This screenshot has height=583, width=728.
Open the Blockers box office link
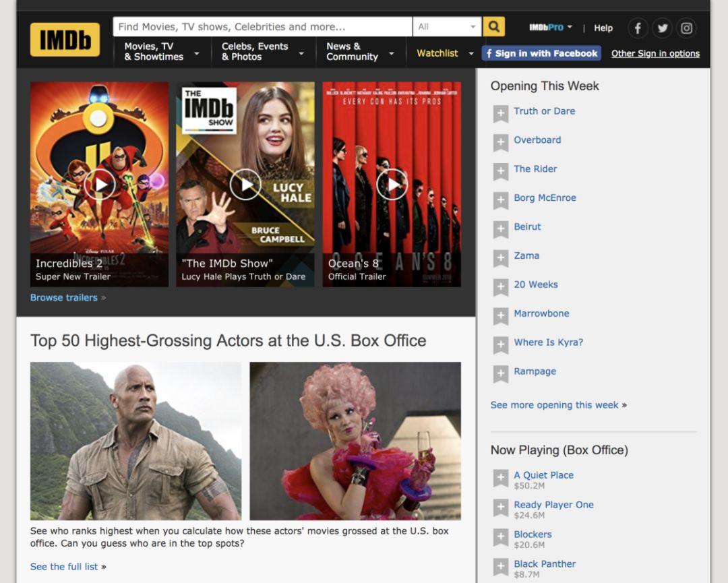click(x=533, y=534)
